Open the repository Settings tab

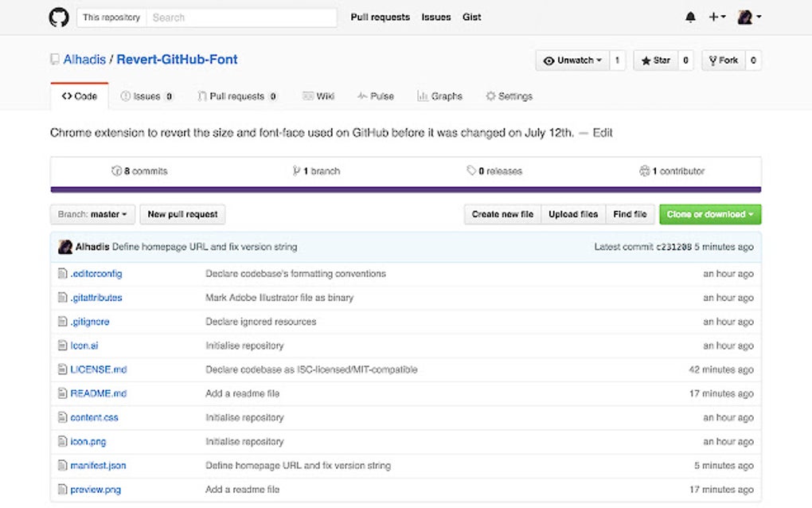point(509,96)
